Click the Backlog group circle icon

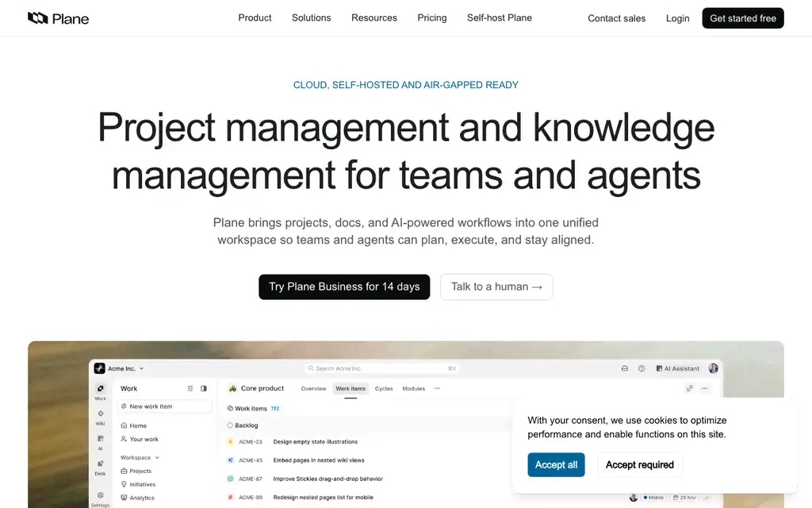[x=230, y=425]
